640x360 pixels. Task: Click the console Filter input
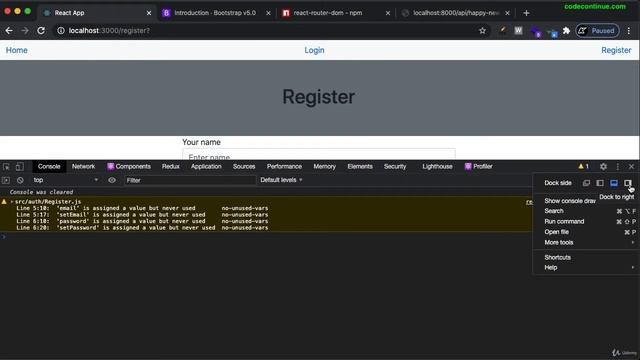tap(190, 180)
